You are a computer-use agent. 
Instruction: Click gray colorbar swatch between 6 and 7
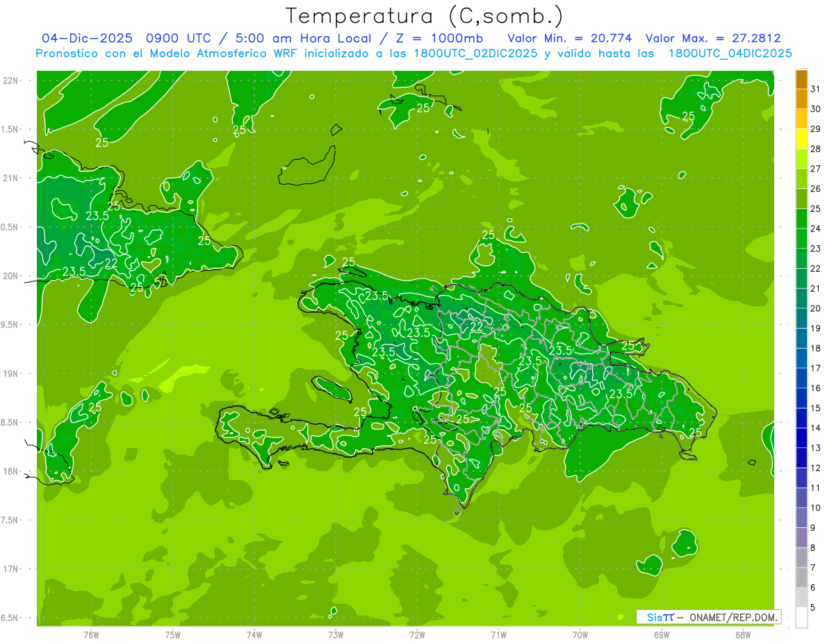pos(801,578)
